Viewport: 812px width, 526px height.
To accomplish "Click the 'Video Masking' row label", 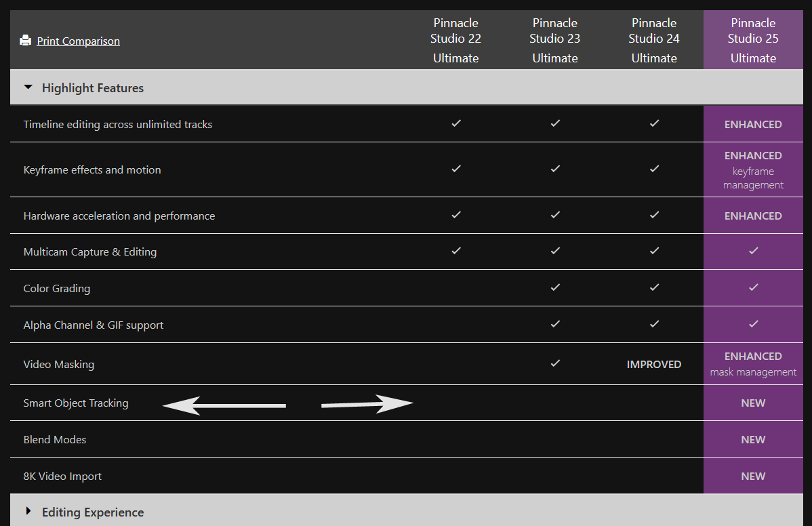I will click(59, 365).
